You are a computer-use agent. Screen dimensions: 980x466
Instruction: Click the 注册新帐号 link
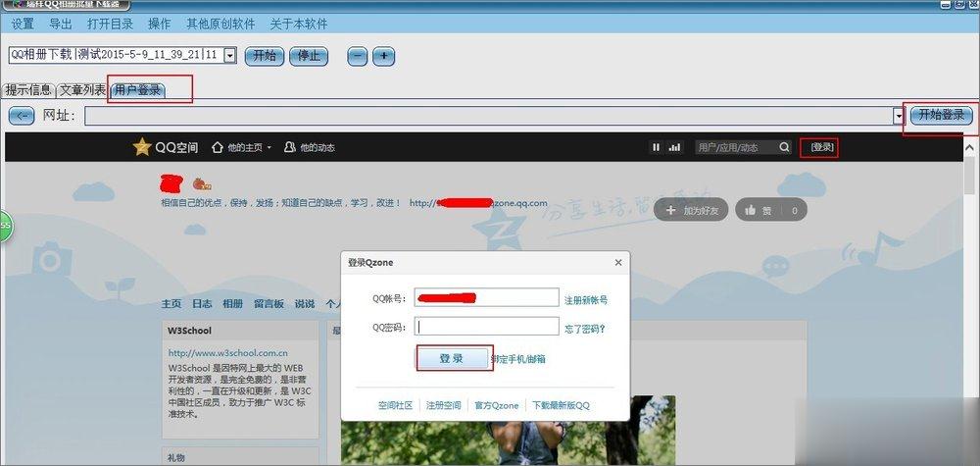point(586,300)
